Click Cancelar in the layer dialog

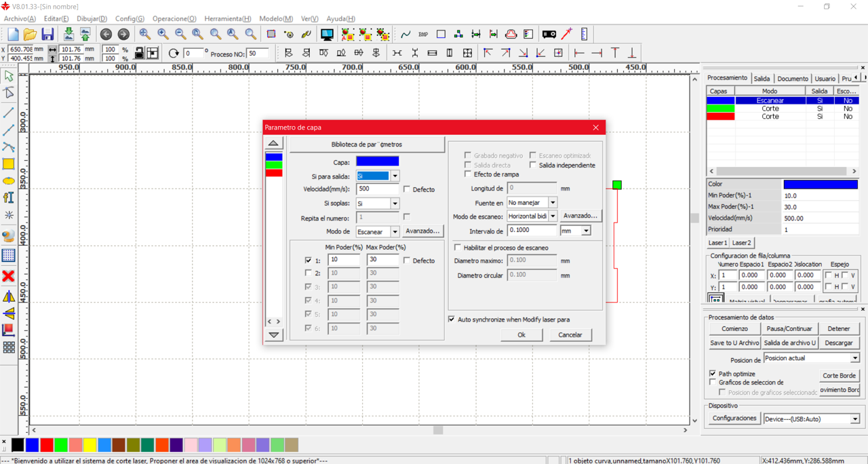coord(570,334)
